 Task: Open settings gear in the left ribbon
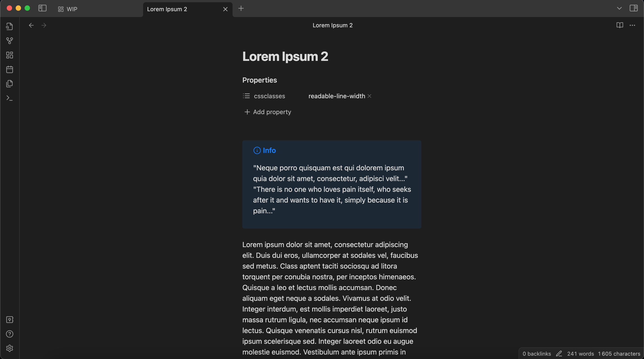(9, 348)
